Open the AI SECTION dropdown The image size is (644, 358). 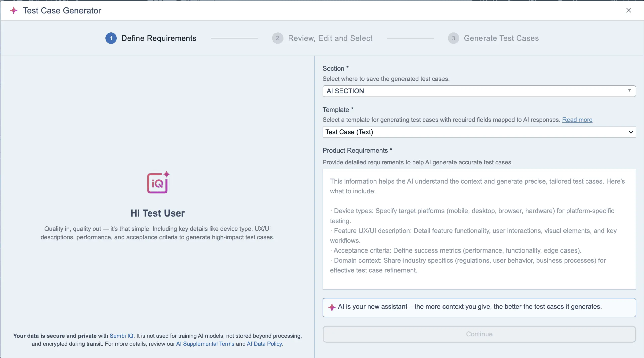pyautogui.click(x=479, y=91)
